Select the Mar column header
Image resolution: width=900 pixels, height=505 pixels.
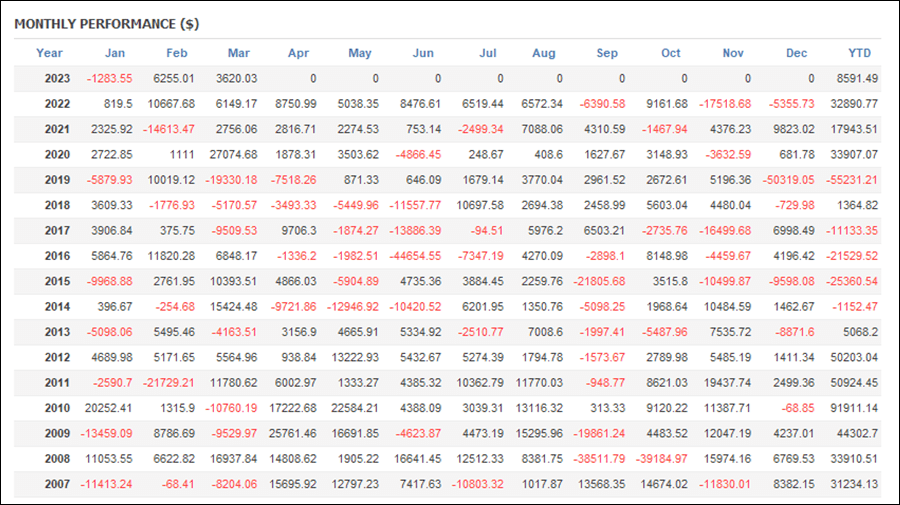[239, 53]
